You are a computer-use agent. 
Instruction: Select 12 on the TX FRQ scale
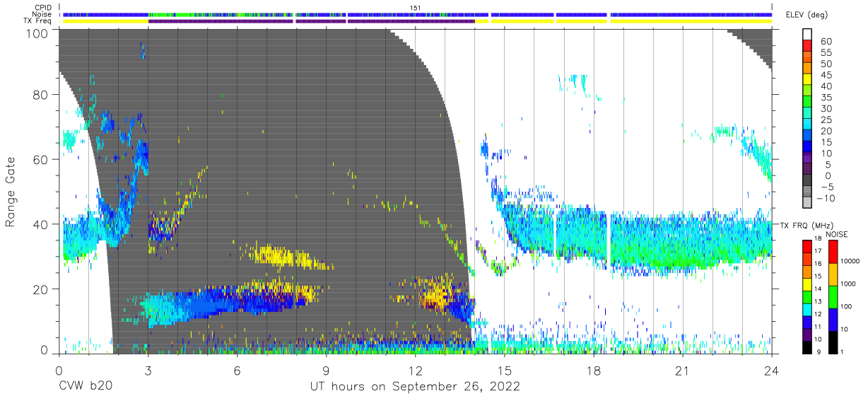pos(819,315)
